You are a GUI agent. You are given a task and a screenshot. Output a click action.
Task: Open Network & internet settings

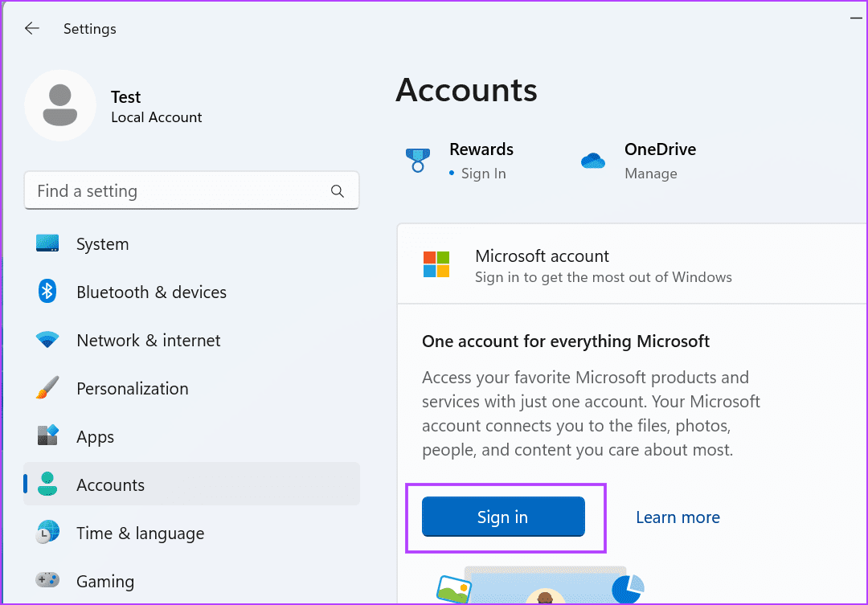pyautogui.click(x=191, y=340)
